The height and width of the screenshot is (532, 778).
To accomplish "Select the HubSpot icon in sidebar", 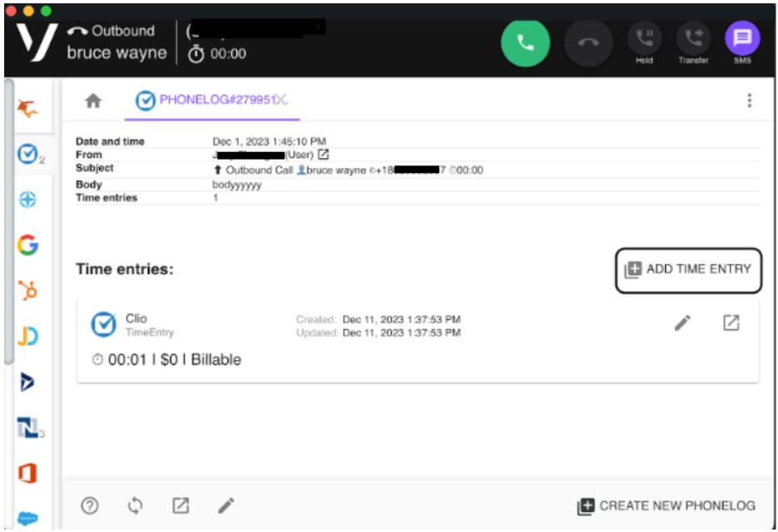I will tap(27, 291).
